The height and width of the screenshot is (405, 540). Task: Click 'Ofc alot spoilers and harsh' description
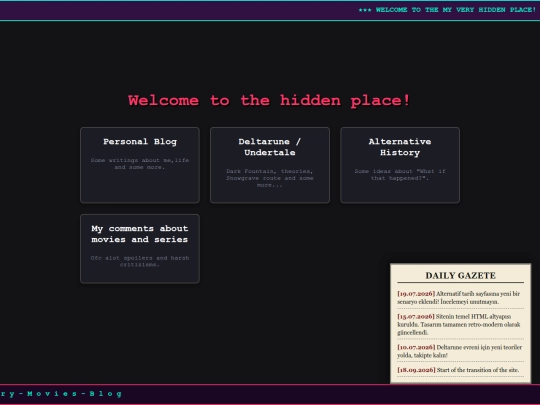click(140, 261)
